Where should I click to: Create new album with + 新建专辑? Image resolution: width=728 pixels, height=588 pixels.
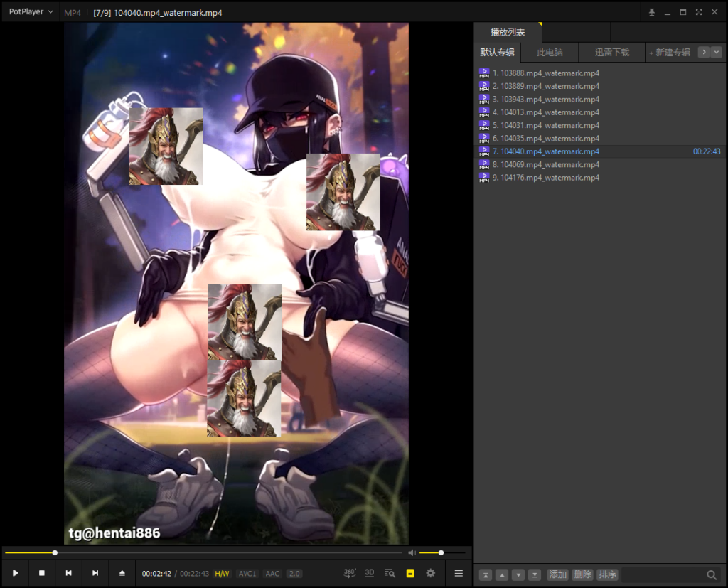(670, 53)
